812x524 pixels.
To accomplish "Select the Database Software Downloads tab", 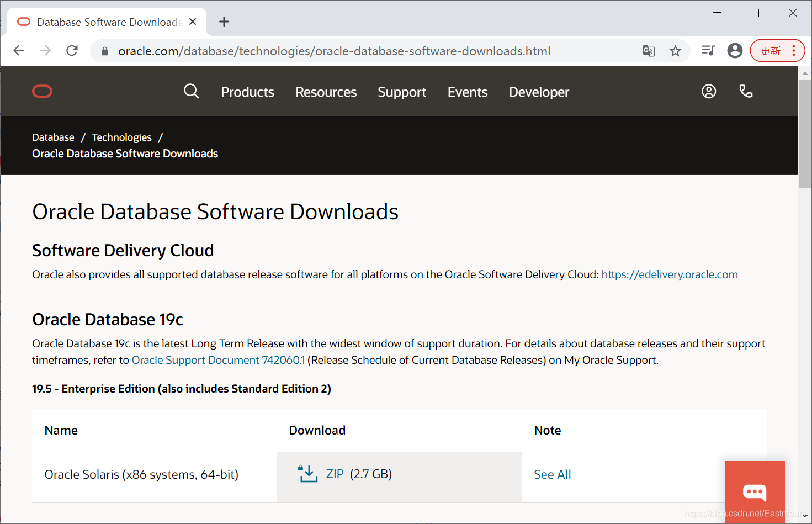I will pyautogui.click(x=107, y=22).
